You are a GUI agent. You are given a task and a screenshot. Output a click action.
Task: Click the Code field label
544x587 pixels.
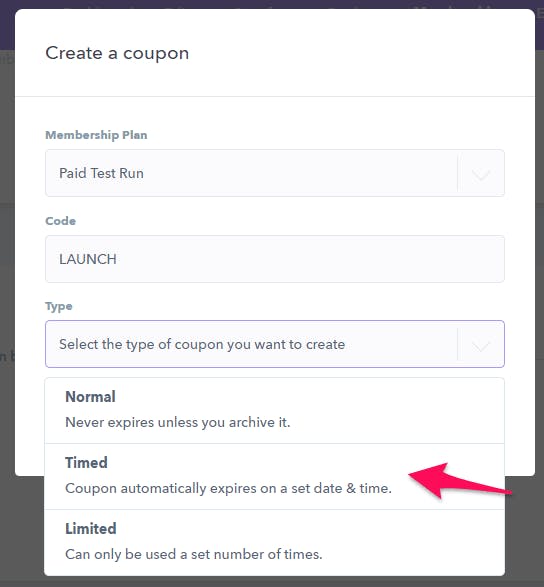click(x=61, y=221)
